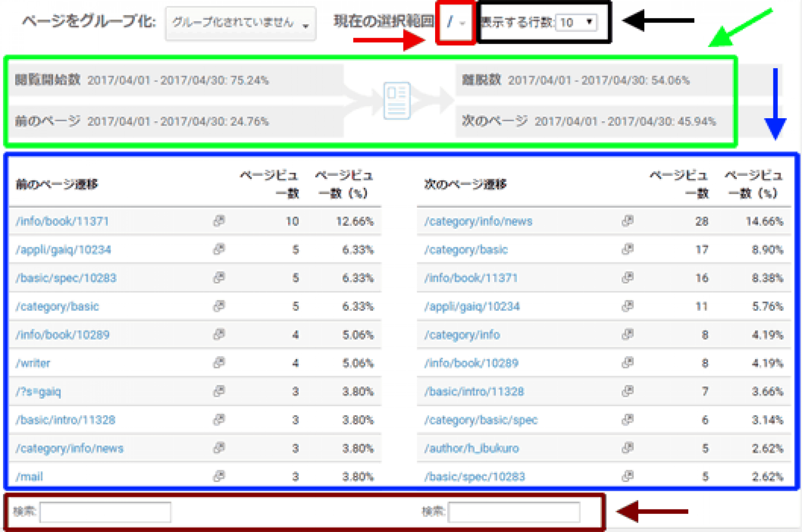
Task: Open the /category/info link
Action: pos(462,335)
